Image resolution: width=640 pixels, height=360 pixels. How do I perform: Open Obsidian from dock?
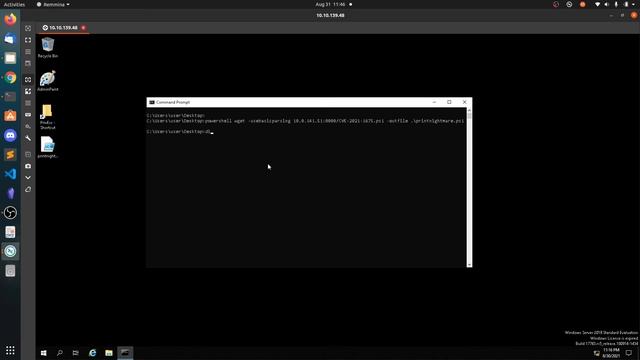10,193
